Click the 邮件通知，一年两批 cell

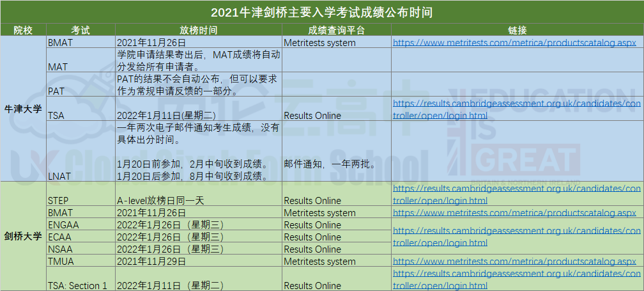(330, 164)
